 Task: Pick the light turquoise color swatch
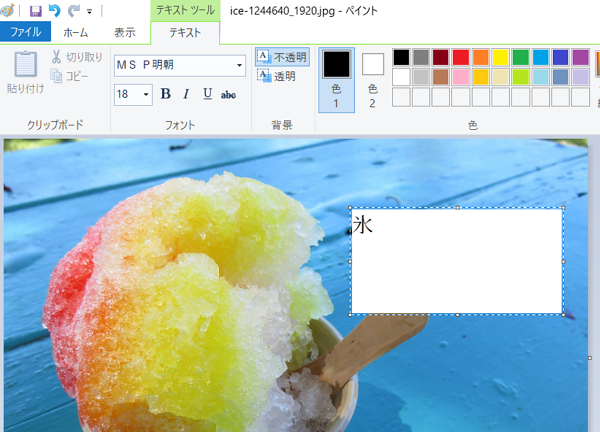click(x=541, y=77)
